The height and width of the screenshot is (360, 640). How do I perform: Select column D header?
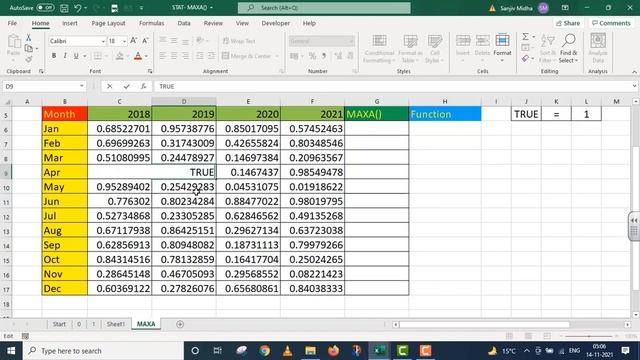tap(184, 101)
